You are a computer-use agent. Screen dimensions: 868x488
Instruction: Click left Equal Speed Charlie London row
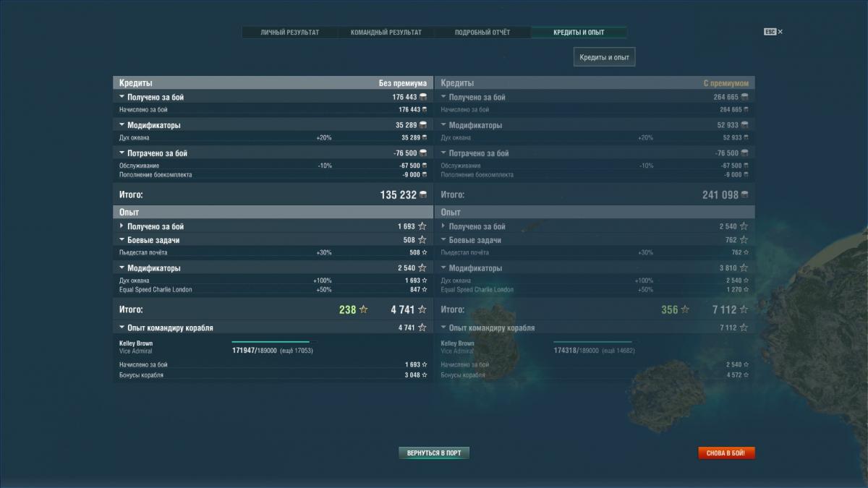pos(273,290)
